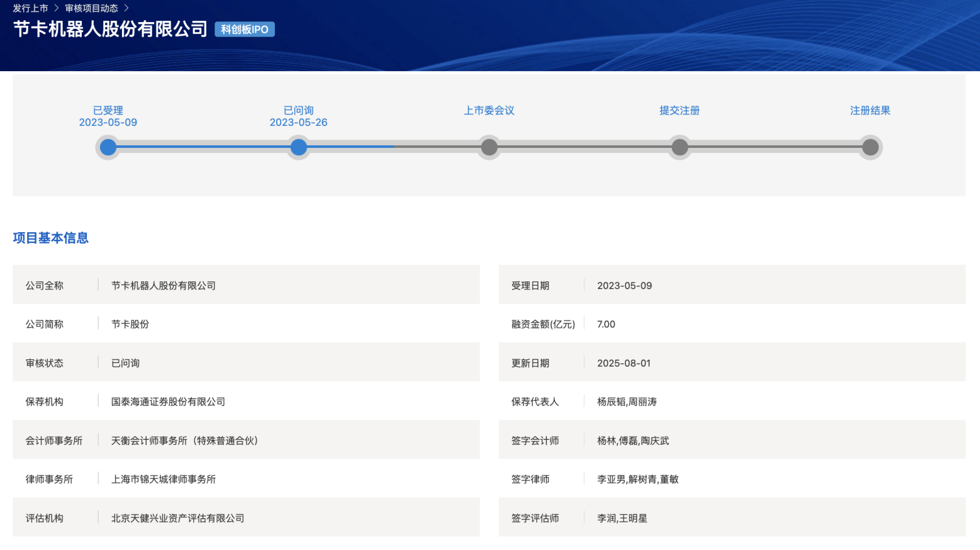Click the 已受理 2023-05-09 stage label

point(108,116)
